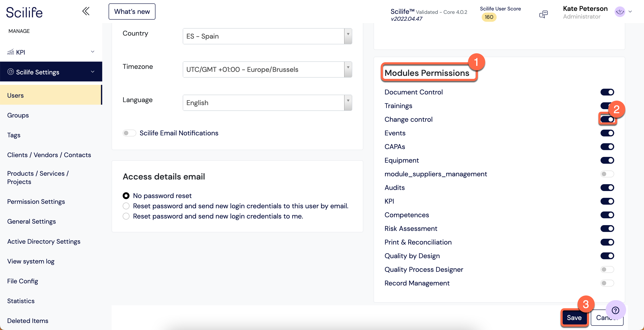Select reset password and send to user

[126, 206]
